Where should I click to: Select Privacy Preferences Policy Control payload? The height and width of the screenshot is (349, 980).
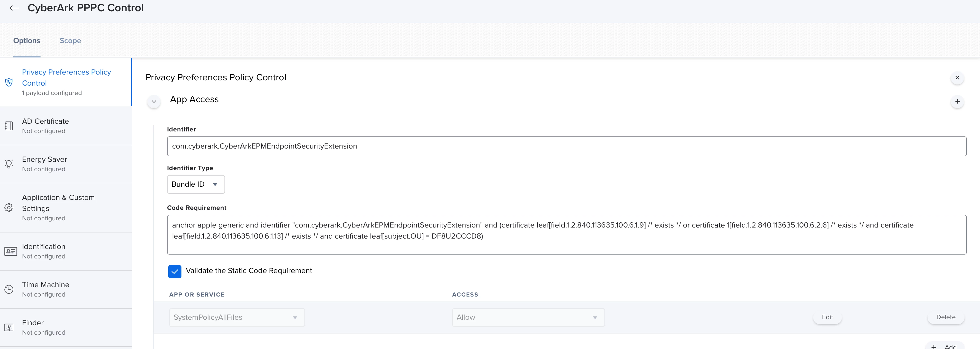(x=65, y=82)
